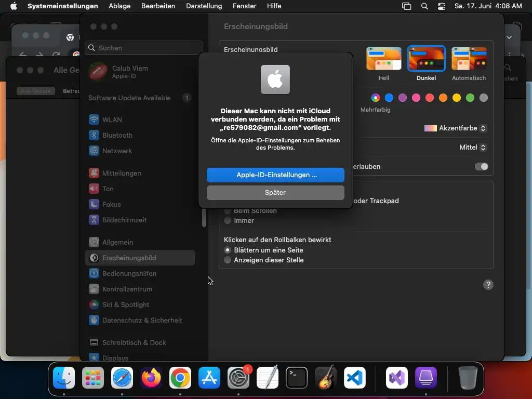Open the Displays icon in sidebar

pyautogui.click(x=94, y=357)
